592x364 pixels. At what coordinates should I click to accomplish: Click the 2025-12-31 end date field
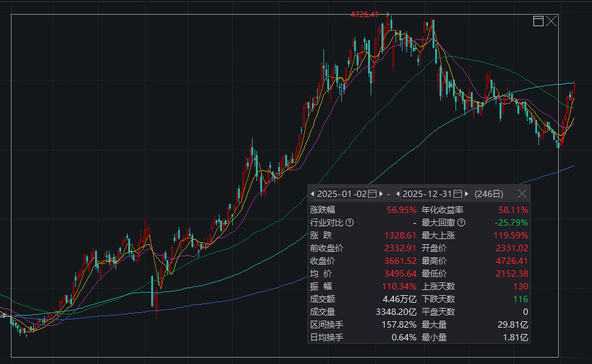point(427,194)
